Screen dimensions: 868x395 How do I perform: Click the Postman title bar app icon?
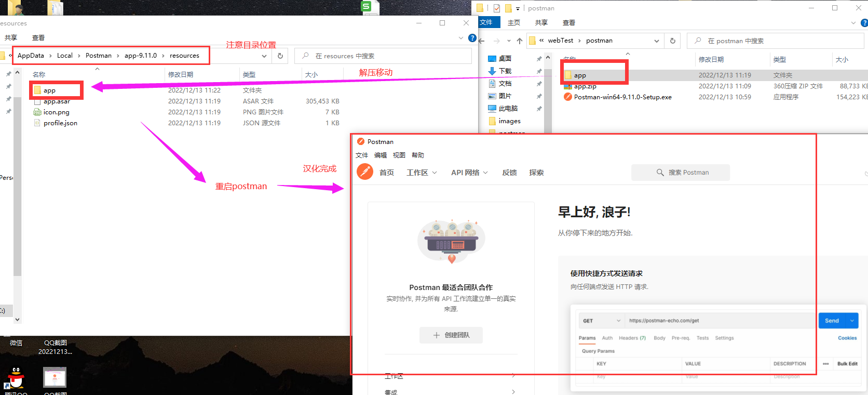pos(361,141)
